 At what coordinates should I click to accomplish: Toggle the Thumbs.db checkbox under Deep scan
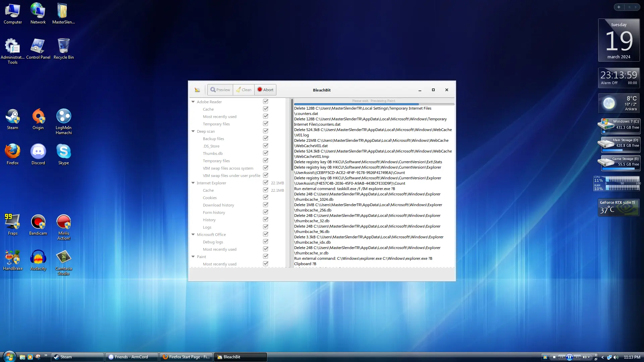pyautogui.click(x=266, y=153)
